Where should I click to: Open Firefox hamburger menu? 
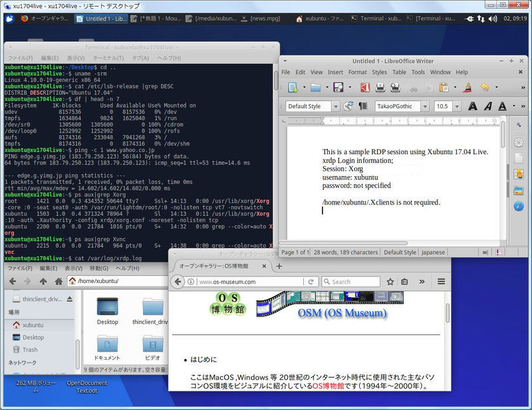pos(441,282)
